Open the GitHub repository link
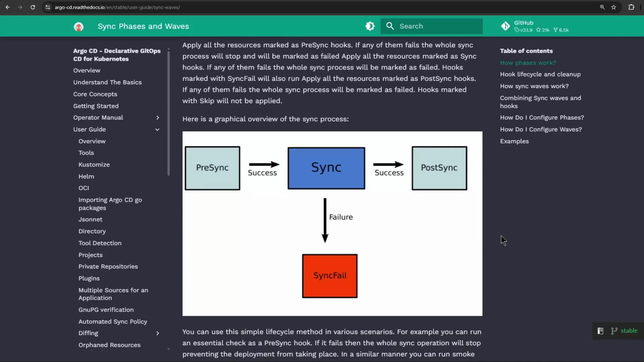Viewport: 644px width, 362px height. [x=524, y=23]
